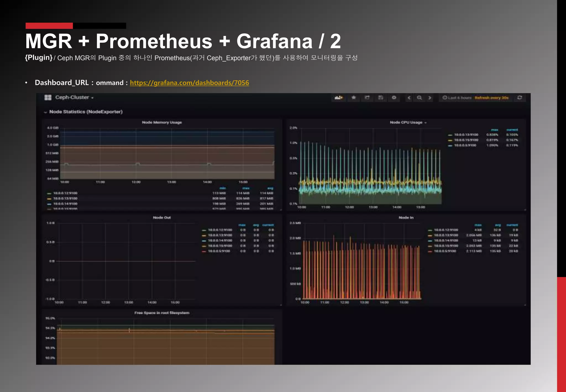Shift time range backward
566x392 pixels.
click(x=409, y=98)
